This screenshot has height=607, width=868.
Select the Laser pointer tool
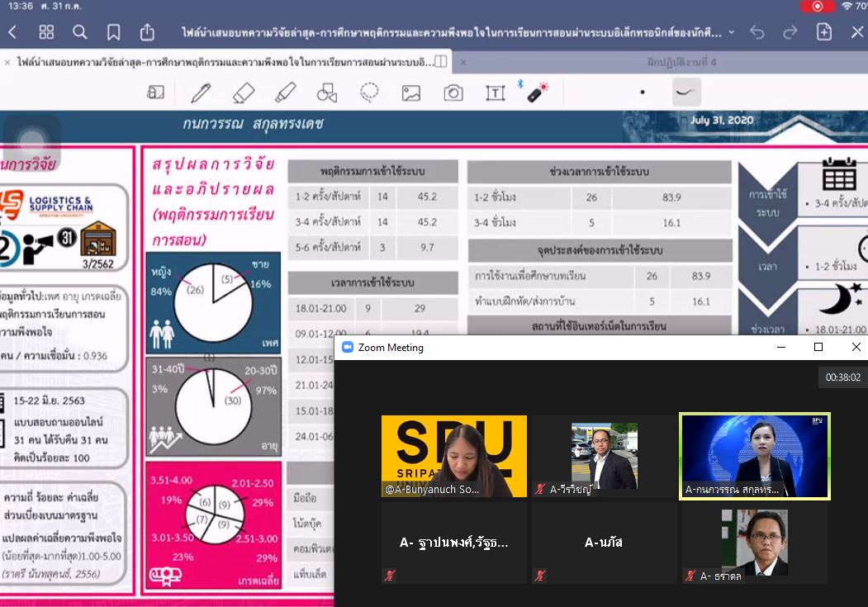click(537, 92)
